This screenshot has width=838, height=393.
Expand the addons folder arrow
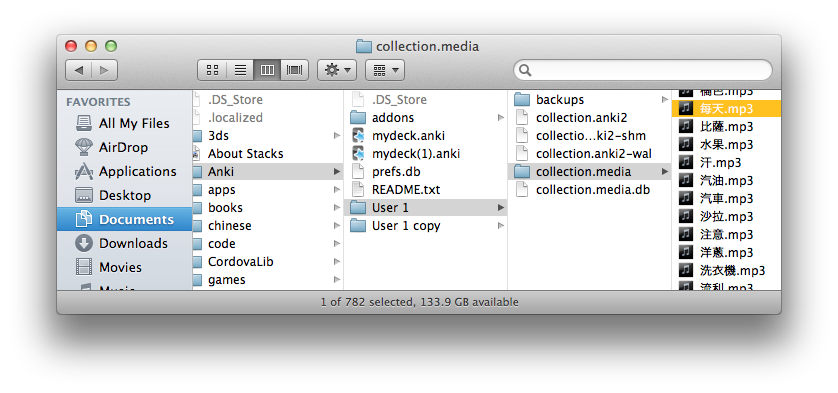point(501,118)
